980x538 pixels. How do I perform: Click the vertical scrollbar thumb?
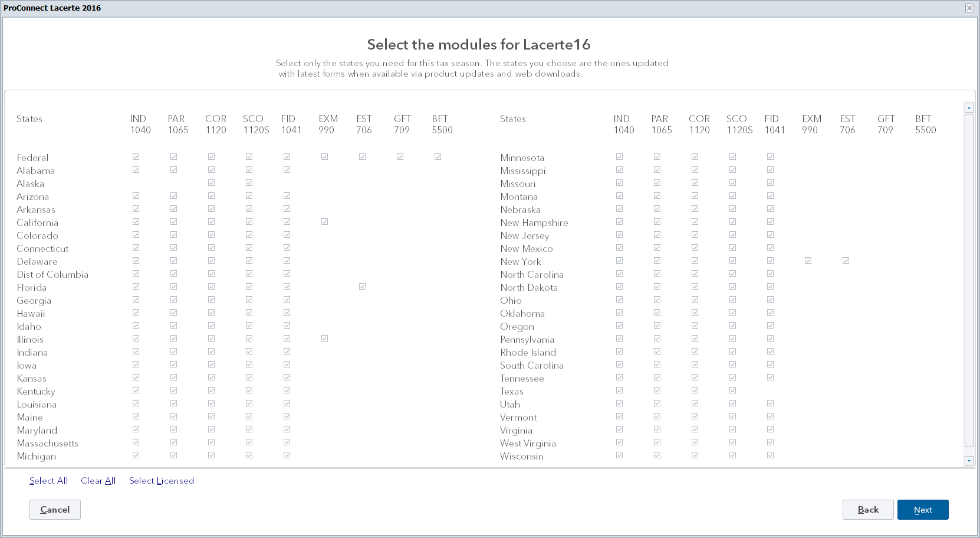969,280
